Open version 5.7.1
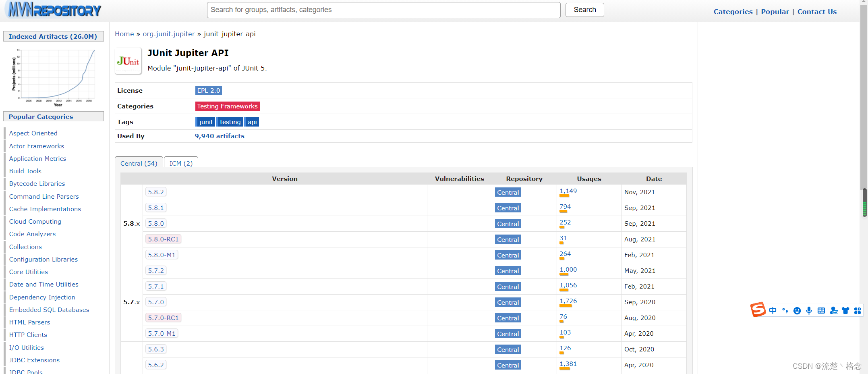The height and width of the screenshot is (374, 868). coord(156,286)
